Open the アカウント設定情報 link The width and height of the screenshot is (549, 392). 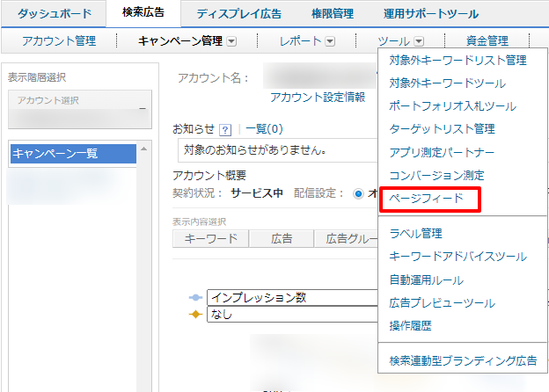[x=318, y=97]
